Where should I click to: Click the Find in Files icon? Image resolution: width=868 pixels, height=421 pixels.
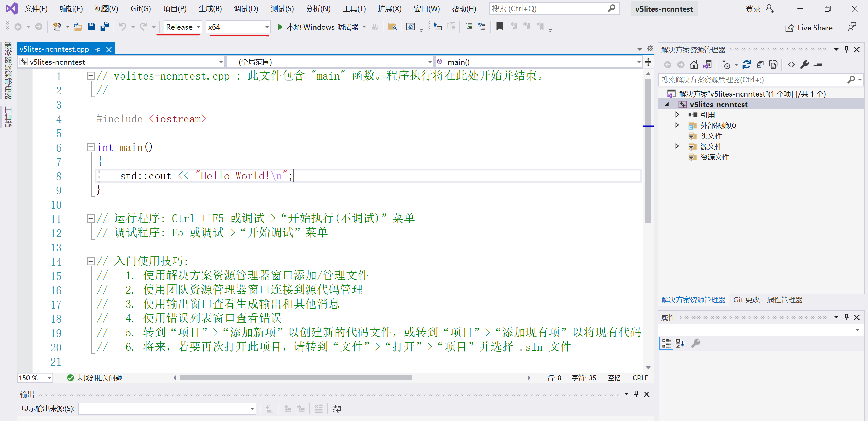point(393,27)
